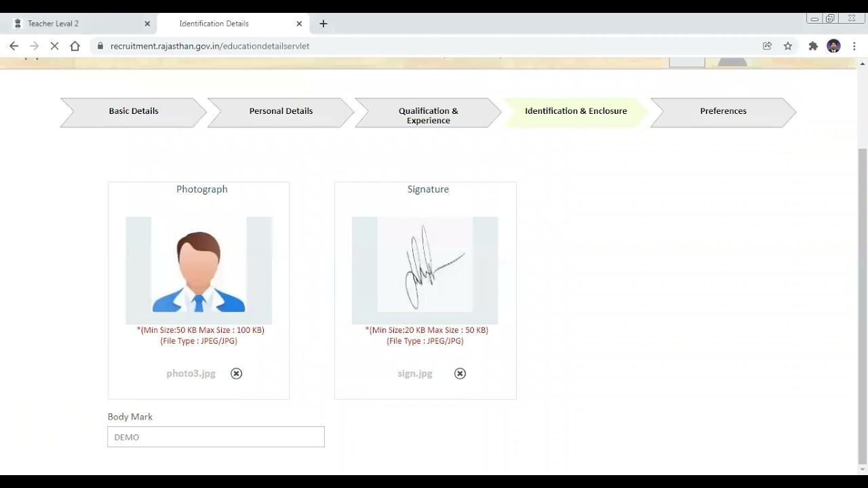Close the Identification Details tab
Image resolution: width=868 pixels, height=488 pixels.
click(x=299, y=24)
